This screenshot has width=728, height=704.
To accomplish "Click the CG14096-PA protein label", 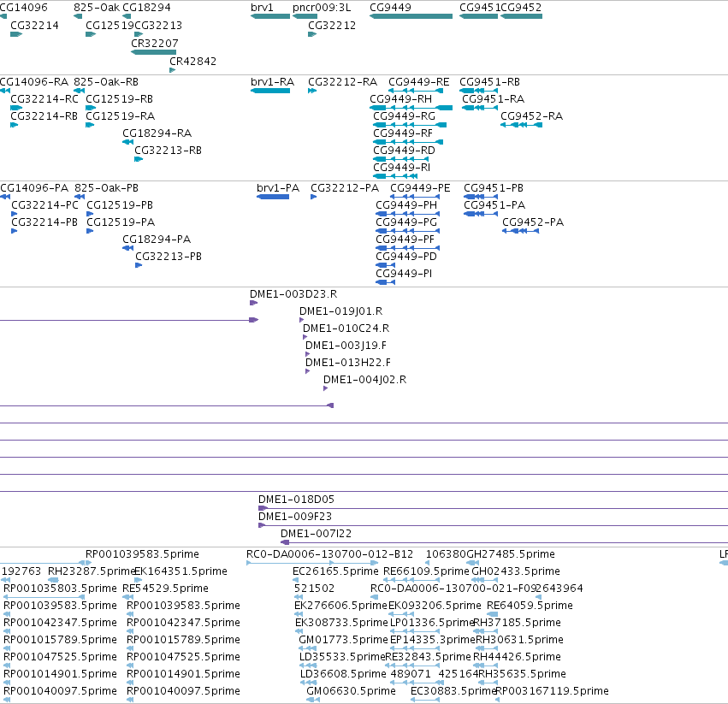I will (34, 188).
